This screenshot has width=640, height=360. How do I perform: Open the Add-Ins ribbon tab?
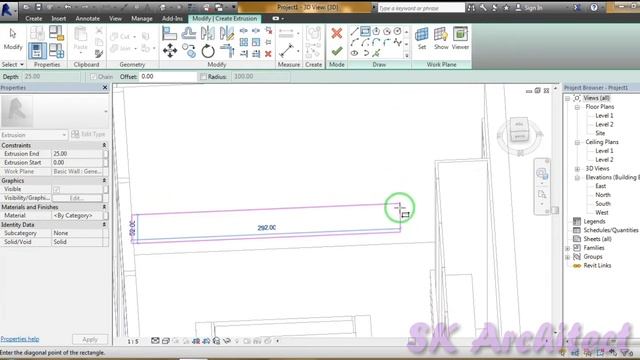pos(172,18)
